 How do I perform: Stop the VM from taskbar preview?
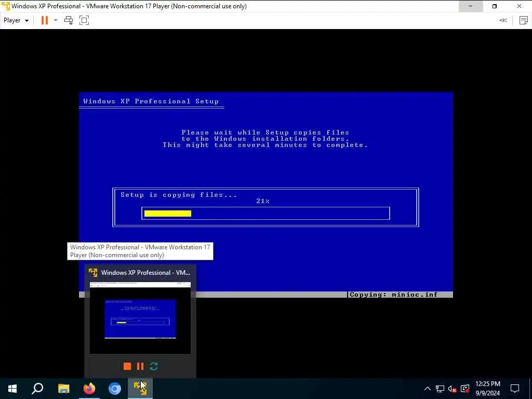coord(127,366)
